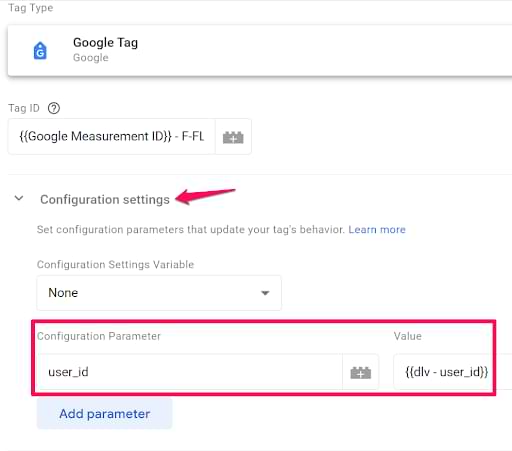
Task: Click the Configuration Parameter column label
Action: [x=99, y=336]
